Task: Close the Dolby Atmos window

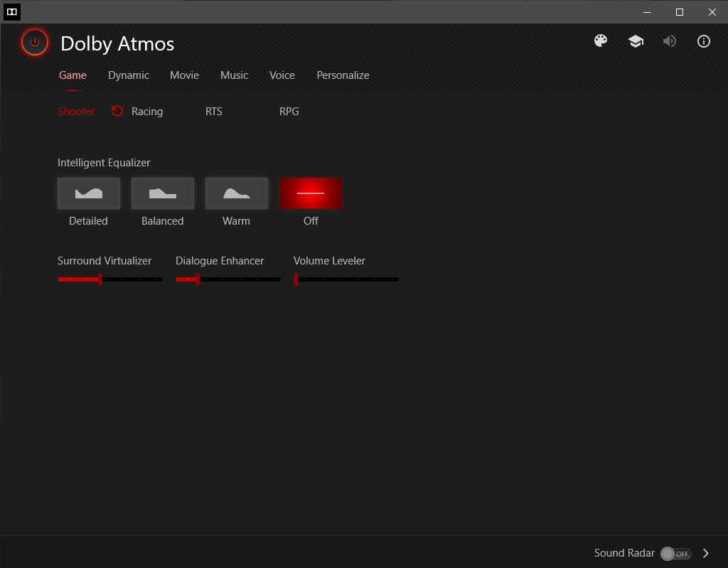Action: coord(712,12)
